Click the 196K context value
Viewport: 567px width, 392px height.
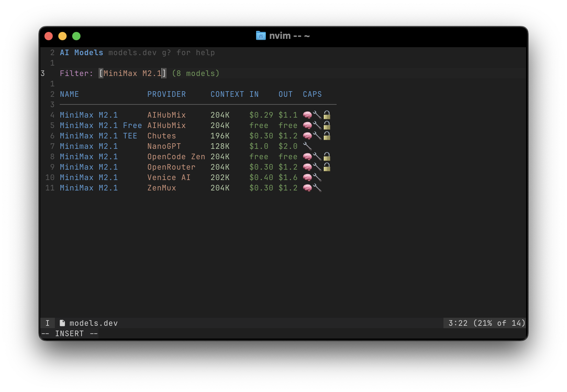coord(220,136)
